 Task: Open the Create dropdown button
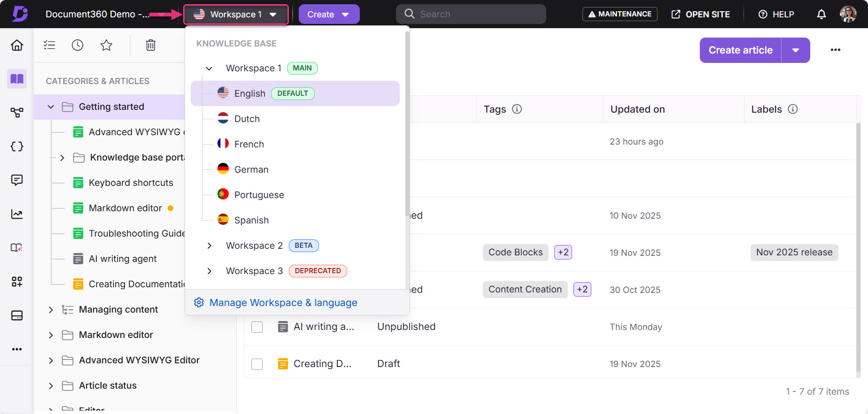329,14
